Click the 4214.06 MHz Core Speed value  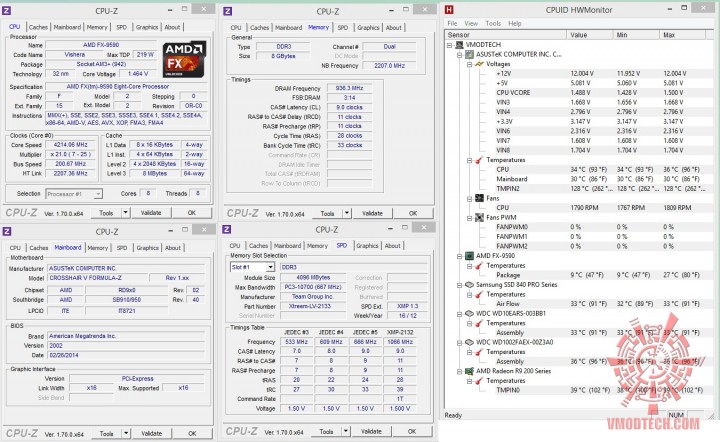tap(71, 145)
